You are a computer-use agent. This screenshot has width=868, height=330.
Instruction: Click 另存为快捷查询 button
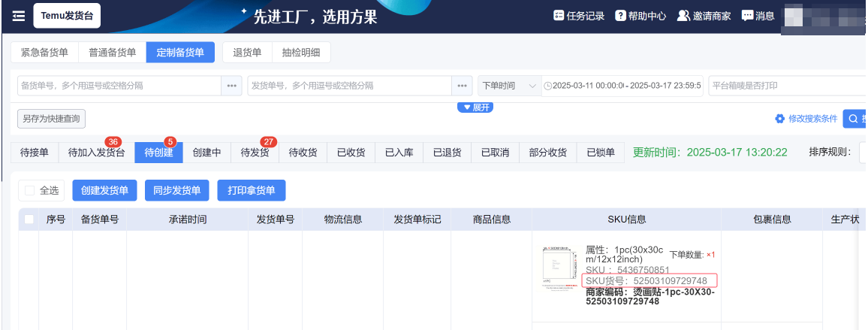(x=51, y=119)
